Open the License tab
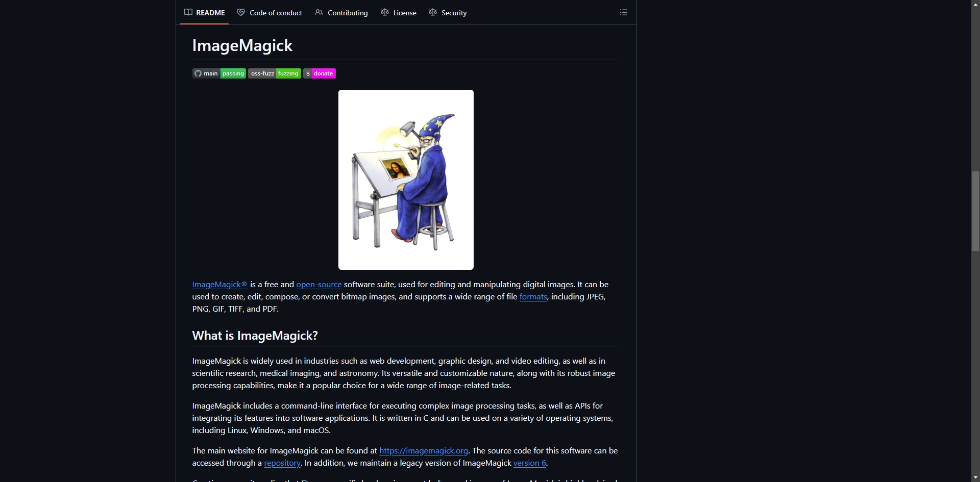This screenshot has height=482, width=980. (399, 12)
